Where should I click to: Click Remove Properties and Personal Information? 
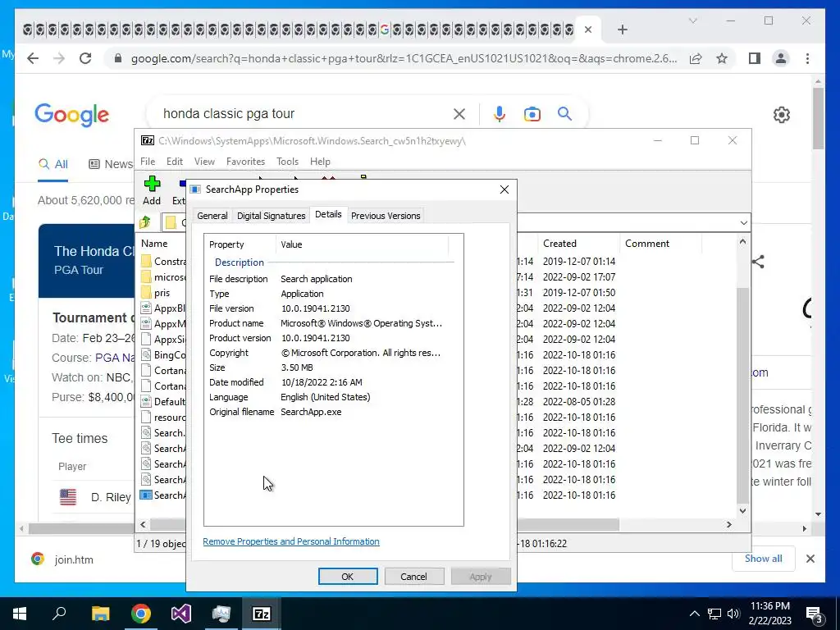[x=291, y=541]
